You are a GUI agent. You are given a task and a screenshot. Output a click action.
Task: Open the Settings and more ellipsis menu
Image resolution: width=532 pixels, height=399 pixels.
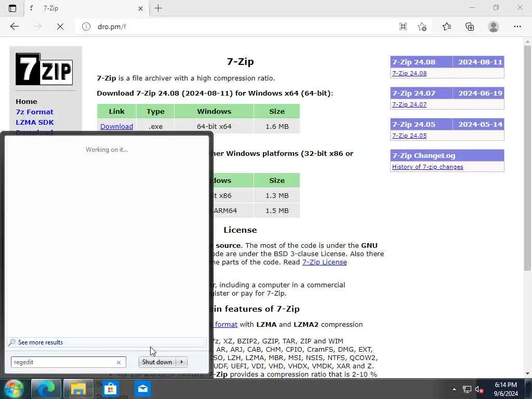tap(517, 26)
